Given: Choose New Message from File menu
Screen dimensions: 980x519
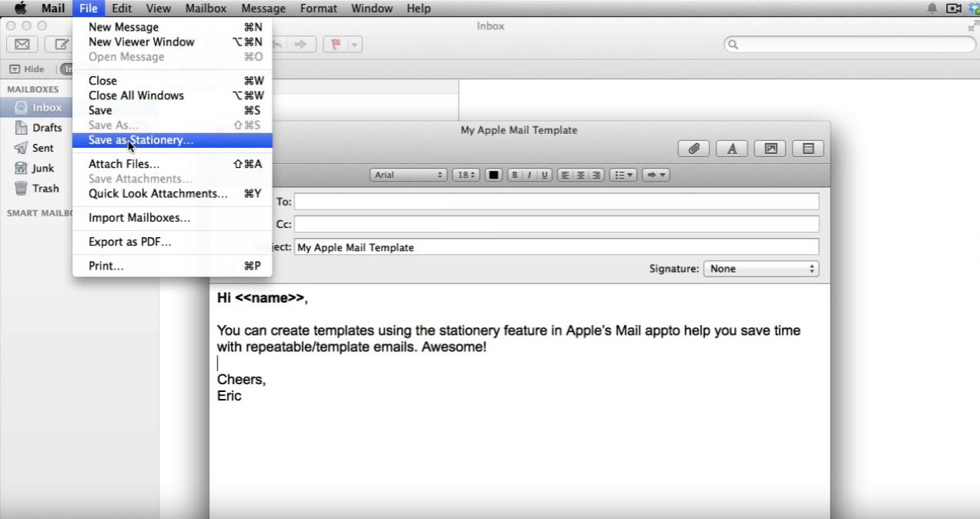Looking at the screenshot, I should (x=172, y=27).
